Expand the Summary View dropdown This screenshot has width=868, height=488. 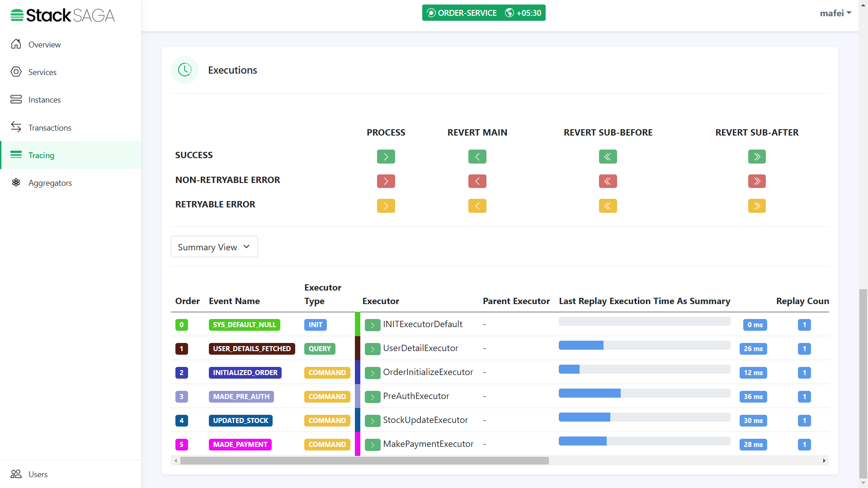(214, 247)
